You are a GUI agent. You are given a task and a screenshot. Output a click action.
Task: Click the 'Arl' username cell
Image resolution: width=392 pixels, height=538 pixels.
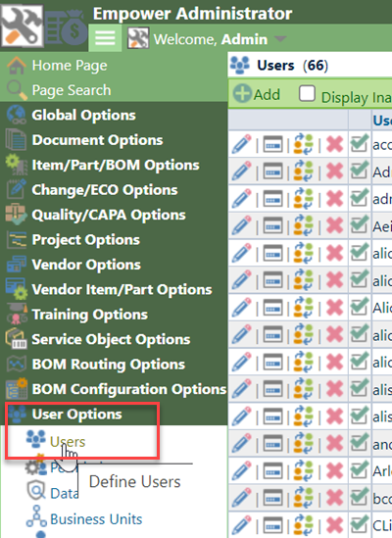coord(382,471)
